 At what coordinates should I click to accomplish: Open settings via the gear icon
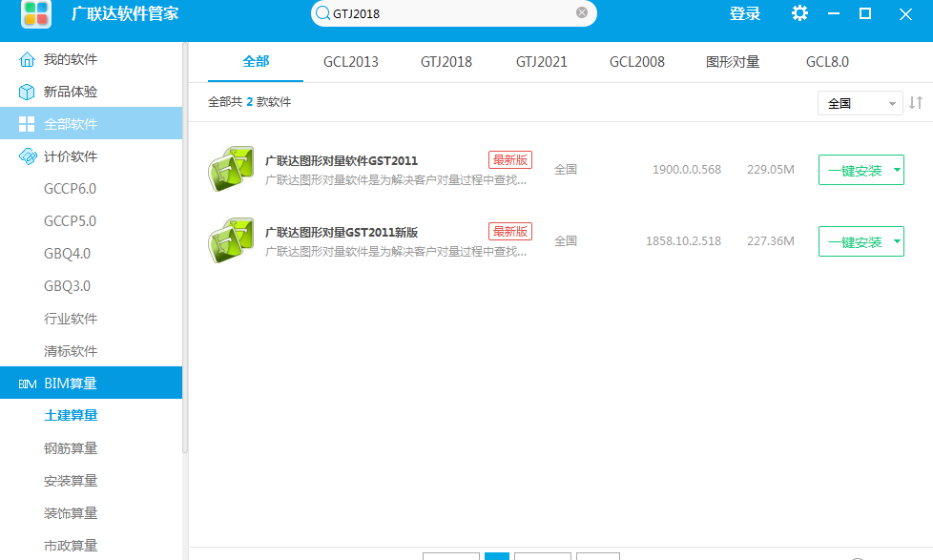799,13
